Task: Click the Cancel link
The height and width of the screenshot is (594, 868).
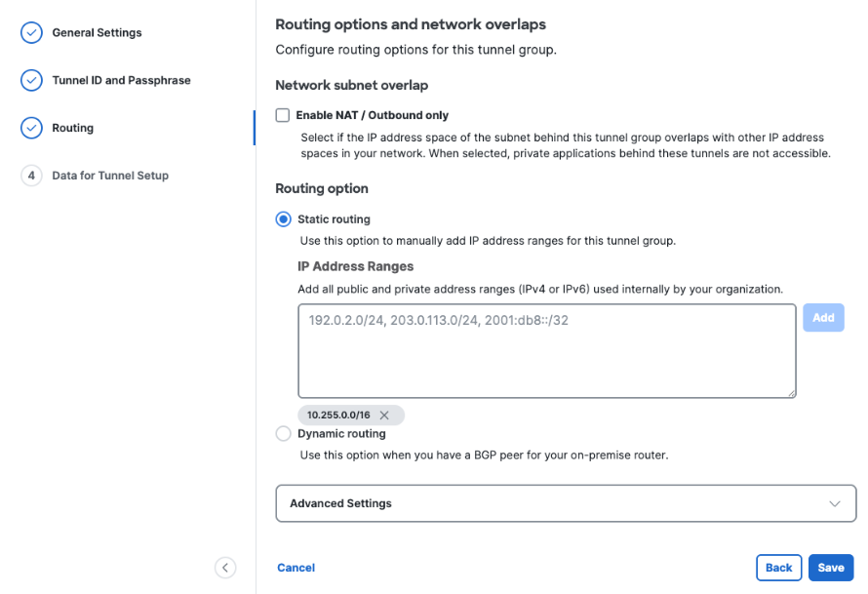Action: click(296, 568)
